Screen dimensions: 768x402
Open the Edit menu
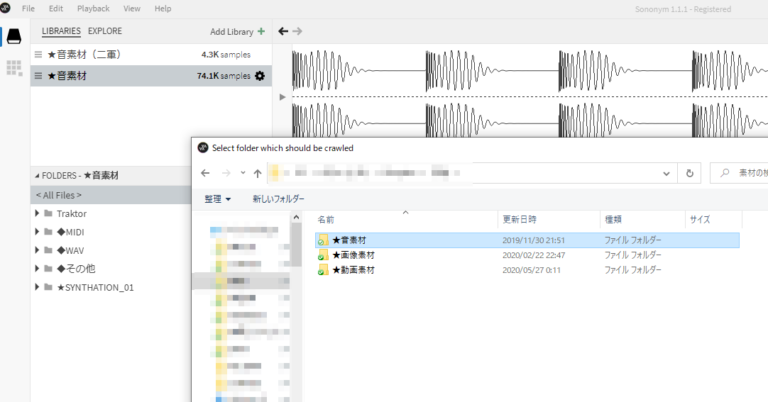[56, 8]
